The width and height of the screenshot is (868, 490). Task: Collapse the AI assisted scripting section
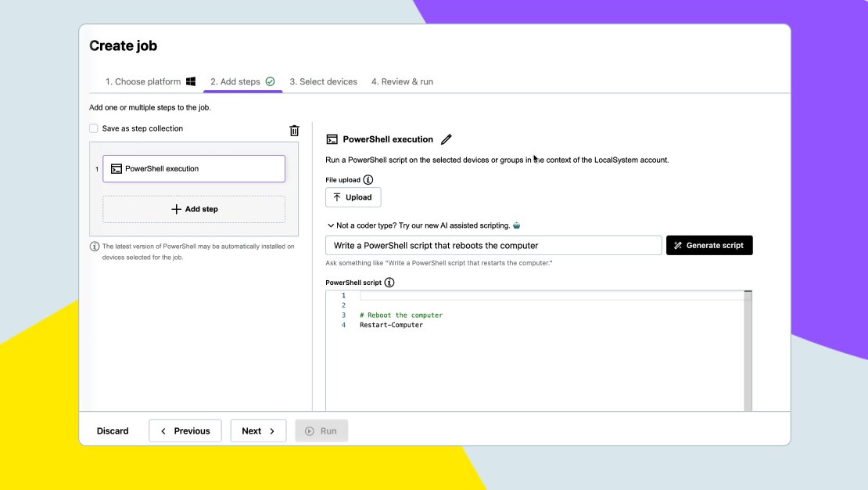click(x=331, y=225)
